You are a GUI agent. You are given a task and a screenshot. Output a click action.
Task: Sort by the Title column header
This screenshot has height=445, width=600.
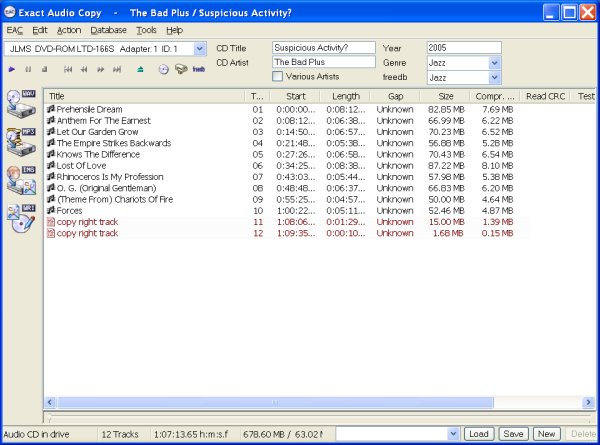pyautogui.click(x=145, y=96)
